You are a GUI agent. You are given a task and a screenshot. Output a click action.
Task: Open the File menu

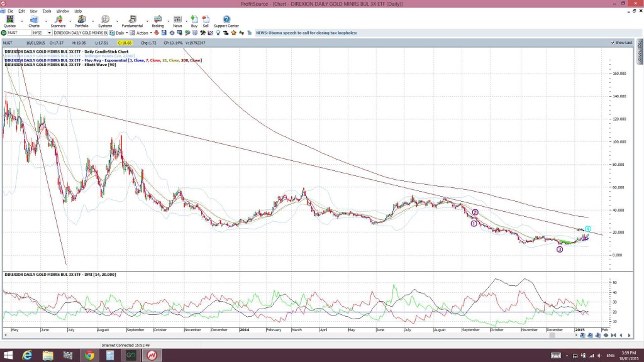tap(10, 11)
